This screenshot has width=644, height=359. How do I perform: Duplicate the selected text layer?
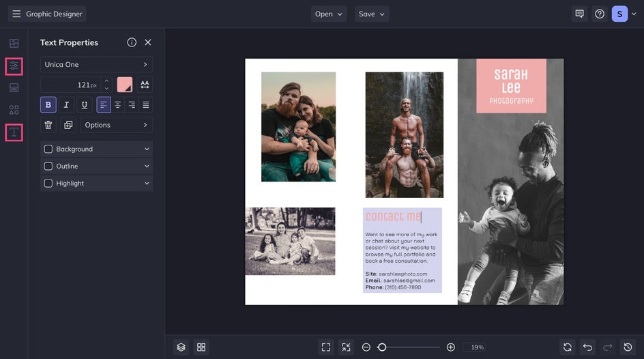click(x=68, y=125)
